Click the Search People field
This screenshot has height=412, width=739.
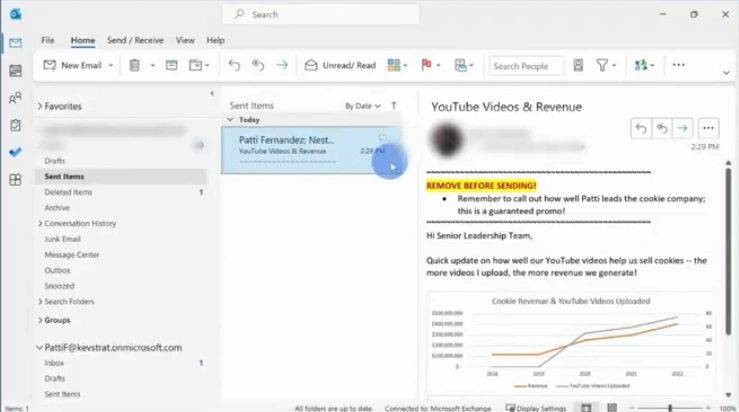click(x=526, y=66)
